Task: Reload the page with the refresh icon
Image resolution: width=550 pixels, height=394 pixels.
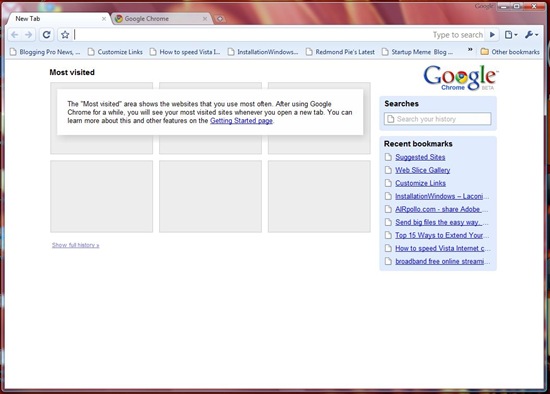Action: (x=46, y=35)
